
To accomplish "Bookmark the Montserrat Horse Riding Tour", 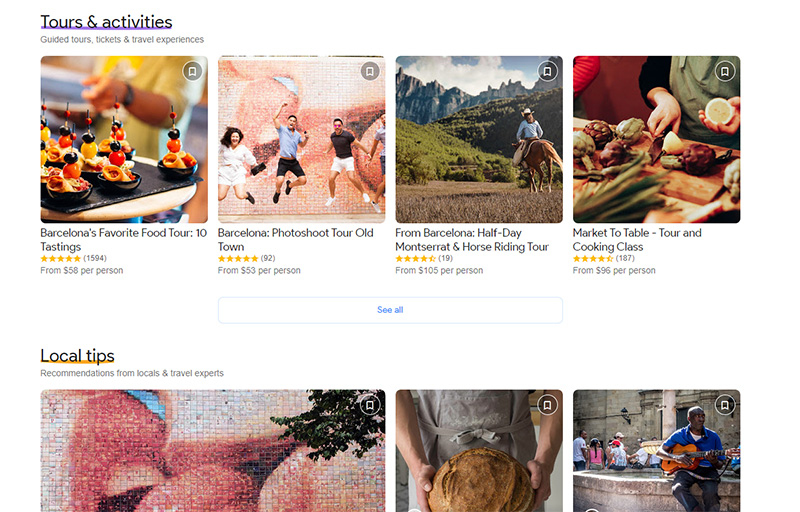I will point(547,71).
